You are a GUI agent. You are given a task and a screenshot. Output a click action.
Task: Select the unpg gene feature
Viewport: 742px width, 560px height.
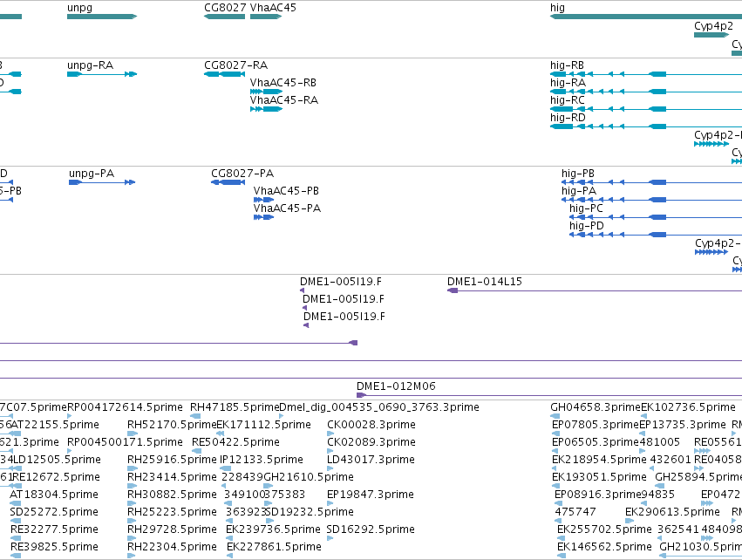pyautogui.click(x=102, y=17)
